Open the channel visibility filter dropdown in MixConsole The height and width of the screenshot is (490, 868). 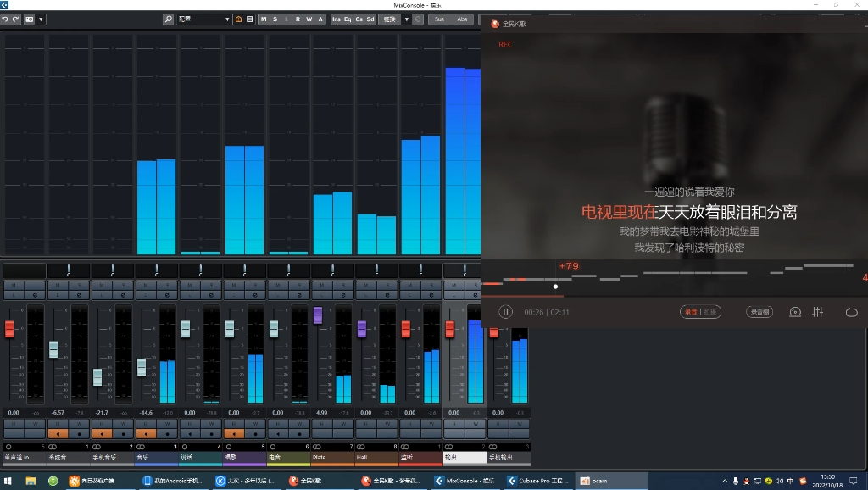click(225, 18)
